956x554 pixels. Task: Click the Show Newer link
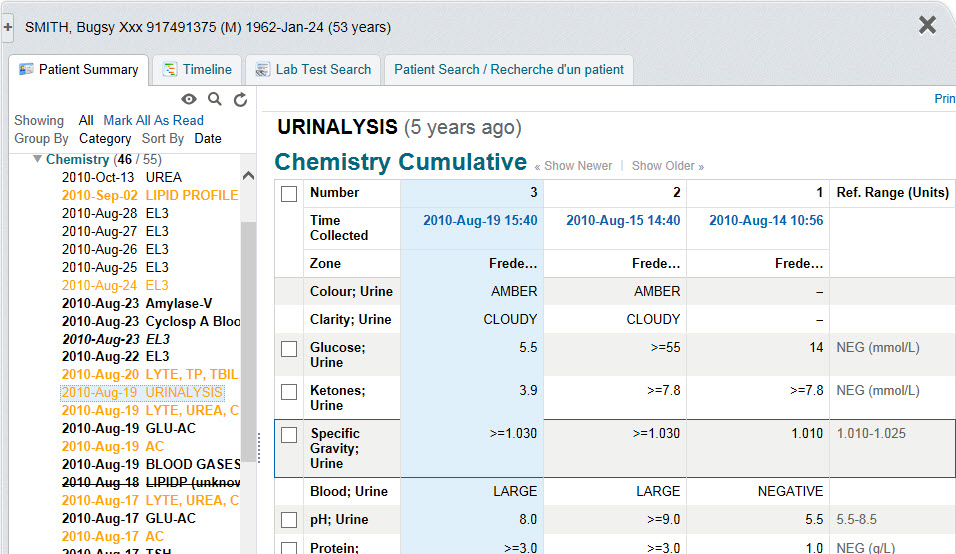573,166
